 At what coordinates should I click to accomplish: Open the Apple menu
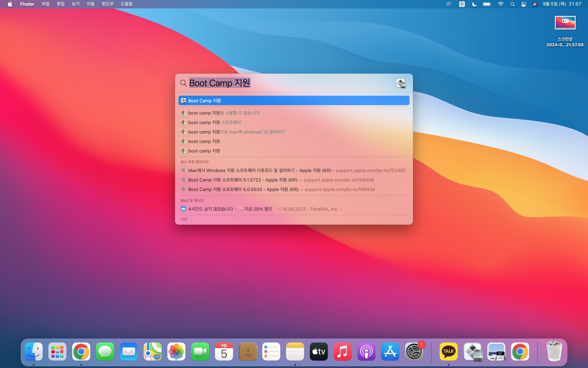[x=10, y=4]
